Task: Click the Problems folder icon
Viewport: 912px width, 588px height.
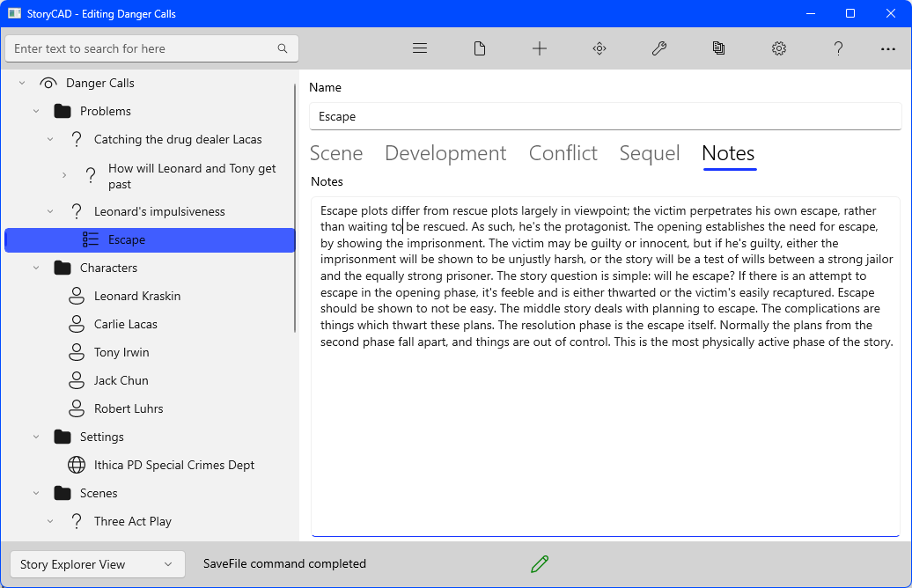Action: (63, 111)
